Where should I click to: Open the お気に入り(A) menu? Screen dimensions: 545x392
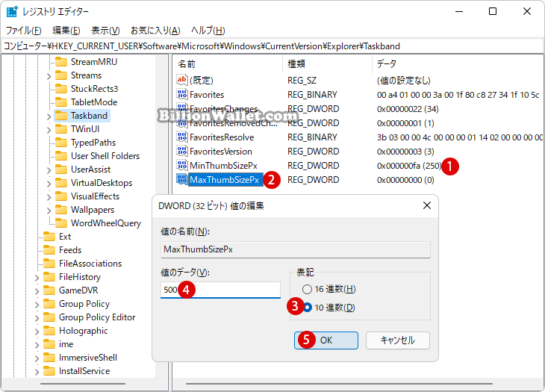[x=155, y=31]
